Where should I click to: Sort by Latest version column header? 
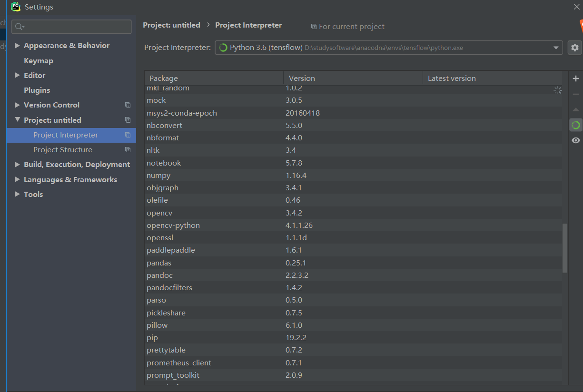pyautogui.click(x=493, y=78)
